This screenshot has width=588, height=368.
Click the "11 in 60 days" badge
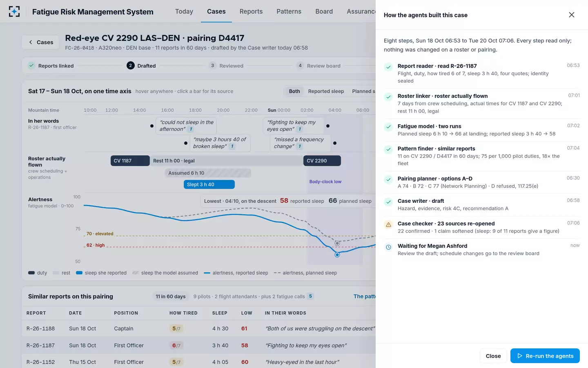171,296
